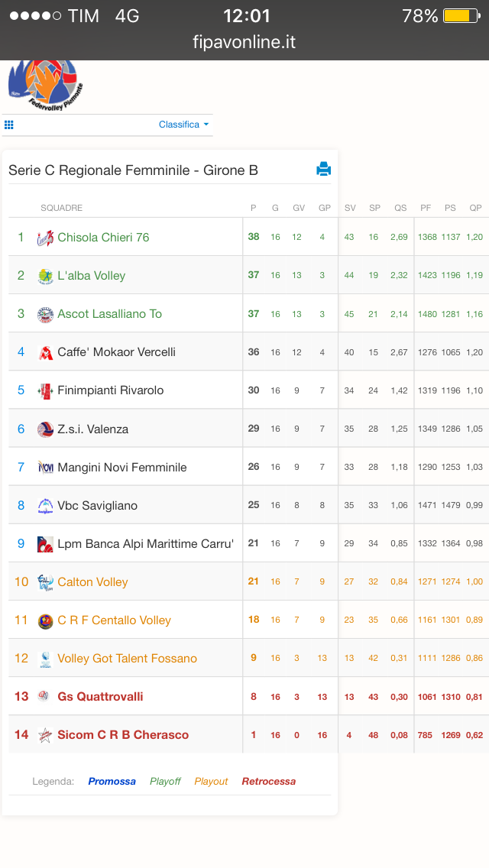This screenshot has width=489, height=868.
Task: Select Calton Volley team name
Action: (92, 581)
